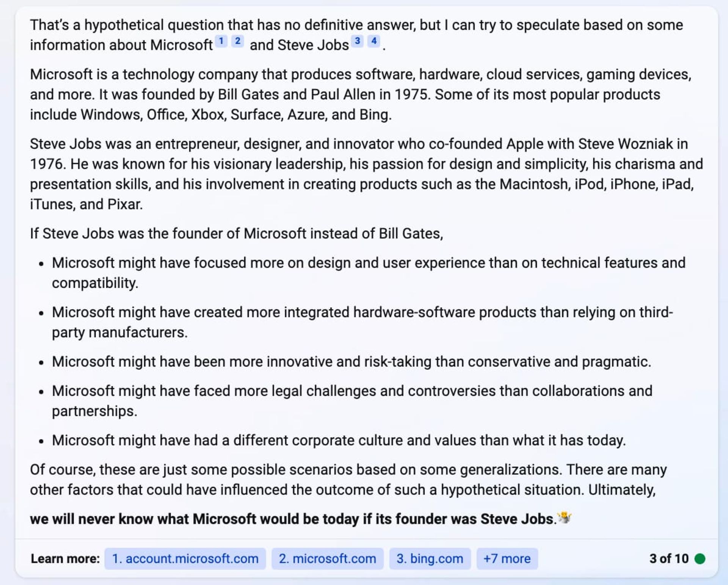Click the bold 'we will never know' sentence

pos(293,519)
